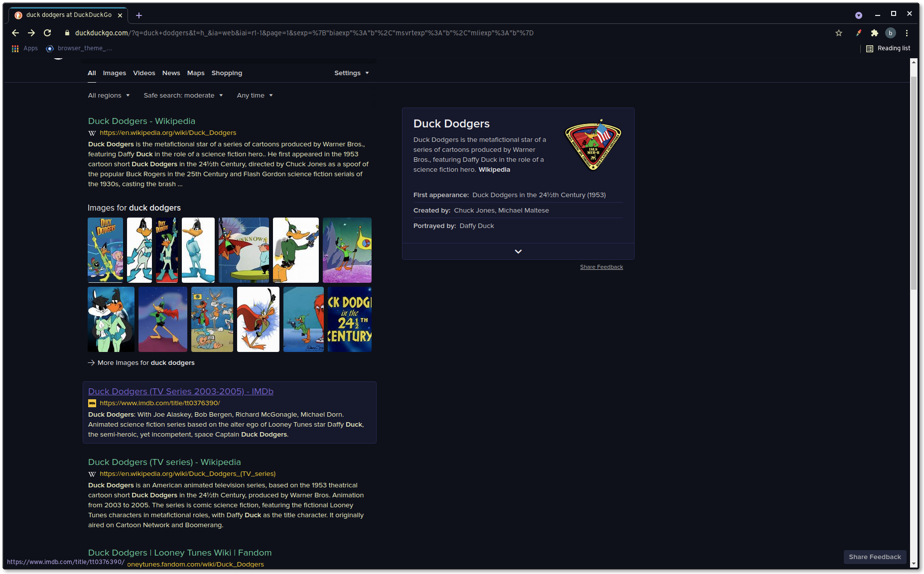
Task: Click the scrollbar up arrow
Action: 914,62
